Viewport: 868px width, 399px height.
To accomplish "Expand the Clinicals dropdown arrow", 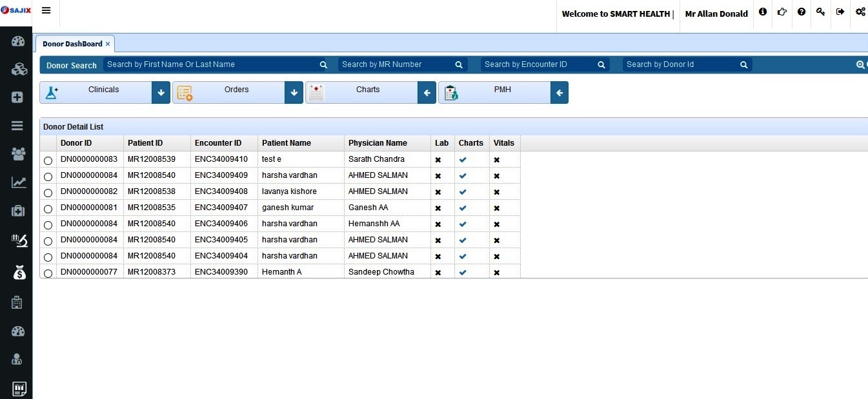I will [x=161, y=93].
